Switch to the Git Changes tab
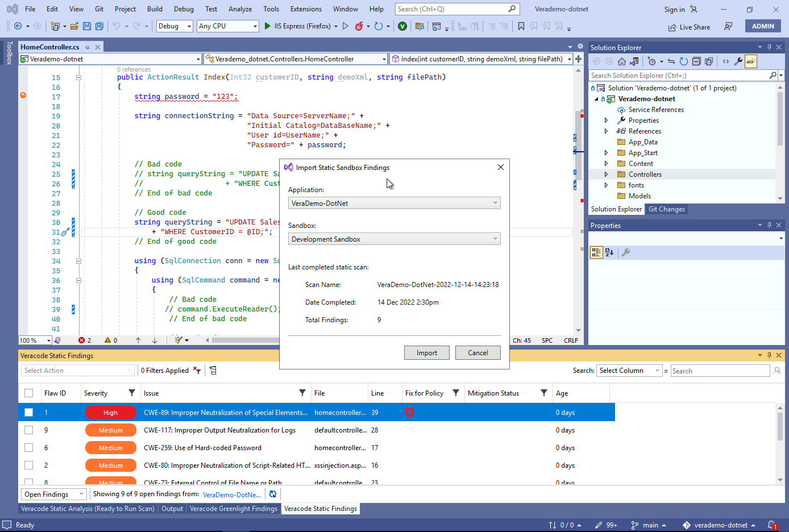789x532 pixels. tap(667, 209)
